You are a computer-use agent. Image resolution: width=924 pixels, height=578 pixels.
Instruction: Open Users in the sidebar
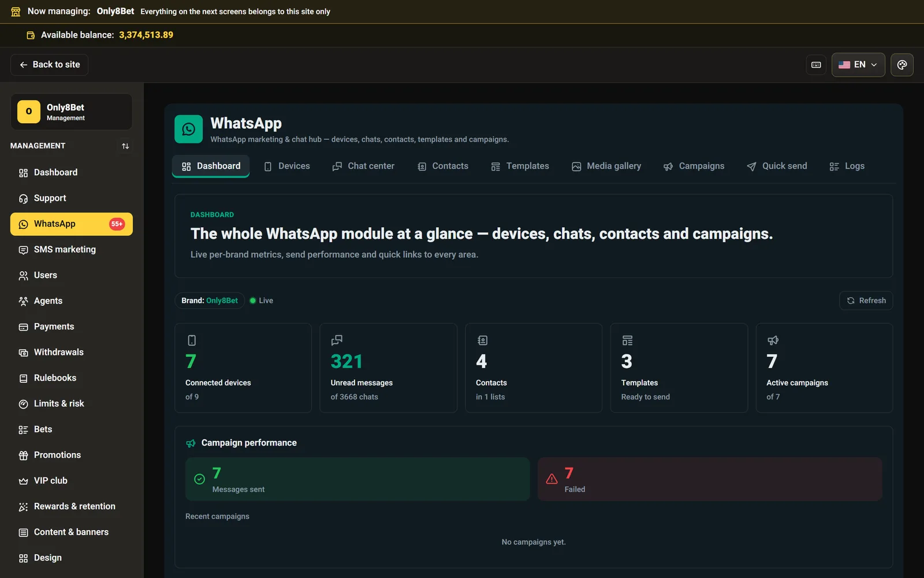[72, 276]
